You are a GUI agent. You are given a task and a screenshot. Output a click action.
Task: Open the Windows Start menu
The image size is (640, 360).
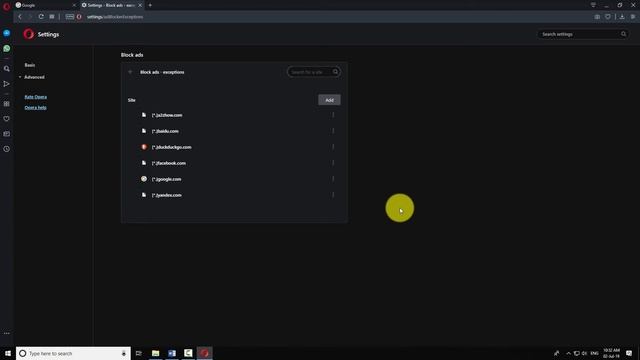click(8, 353)
